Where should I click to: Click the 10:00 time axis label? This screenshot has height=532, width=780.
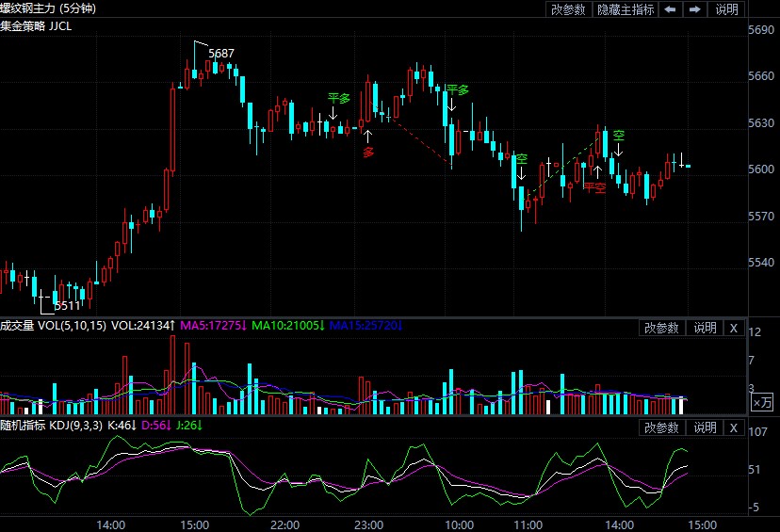pyautogui.click(x=459, y=525)
